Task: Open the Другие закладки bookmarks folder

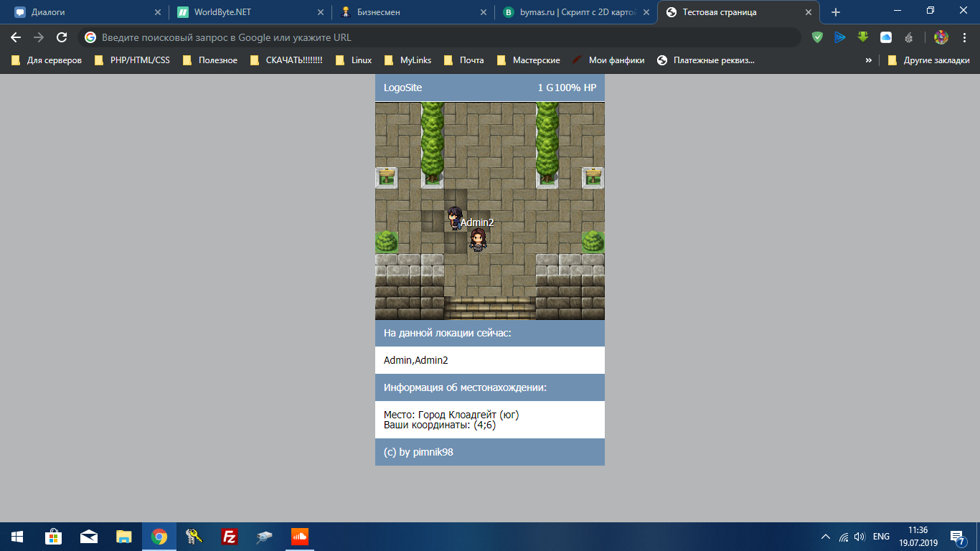Action: click(x=929, y=60)
